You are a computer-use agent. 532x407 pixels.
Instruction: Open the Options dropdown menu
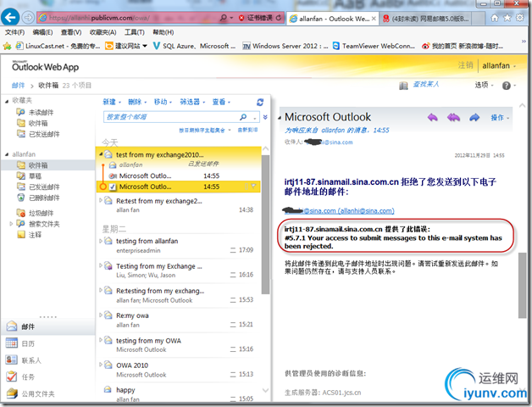coord(485,85)
